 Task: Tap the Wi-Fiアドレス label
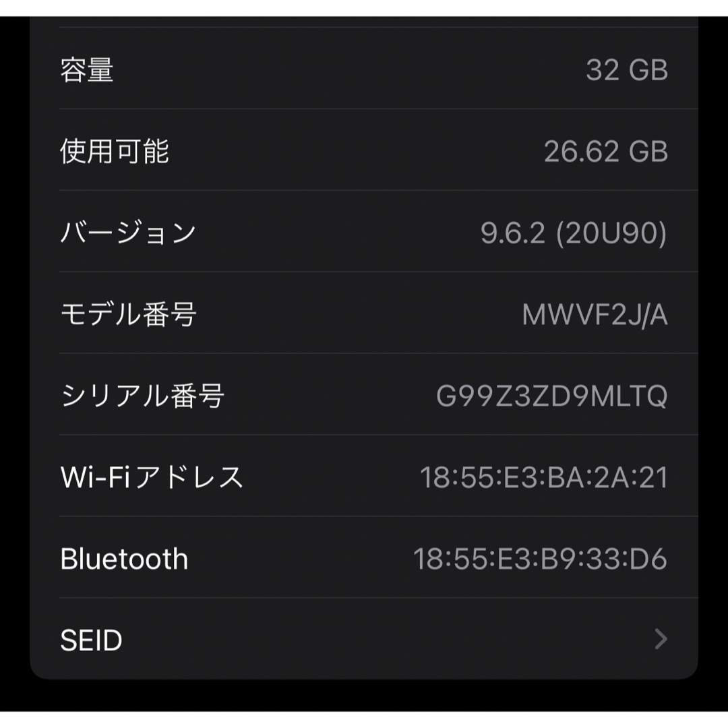(x=152, y=477)
